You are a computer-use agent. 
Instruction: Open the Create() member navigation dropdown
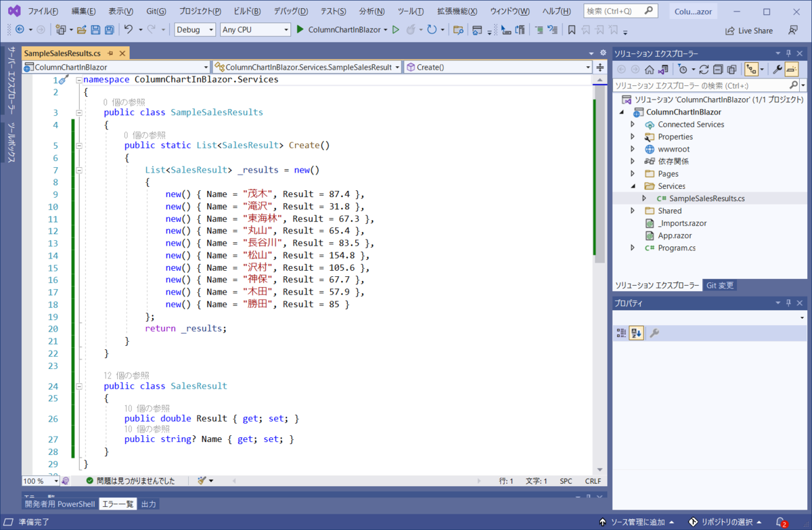[x=498, y=67]
